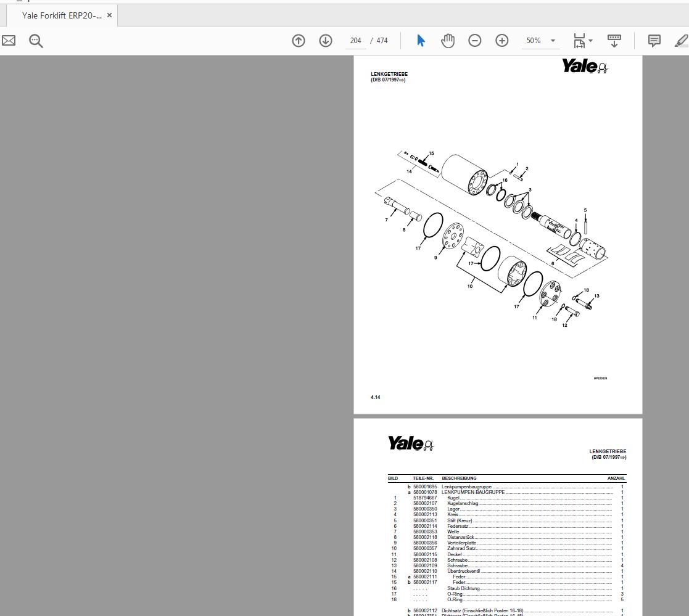689x616 pixels.
Task: Click the magnifier zoom tool
Action: pyautogui.click(x=35, y=41)
